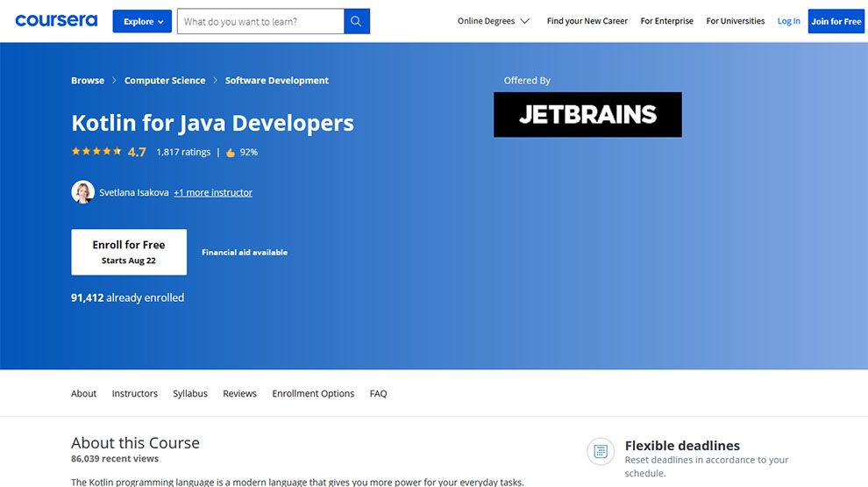Switch to the Enrollment Options tab

coord(313,393)
